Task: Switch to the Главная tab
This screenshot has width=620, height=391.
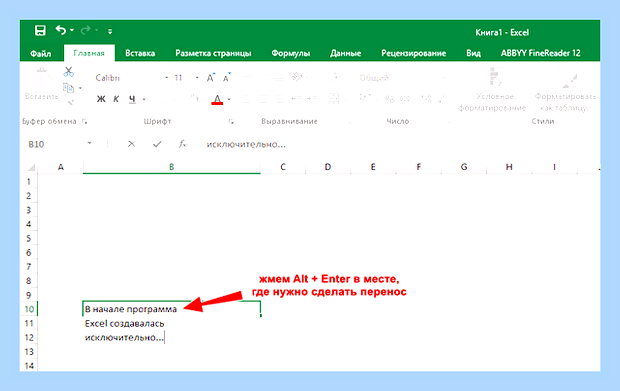Action: 89,53
